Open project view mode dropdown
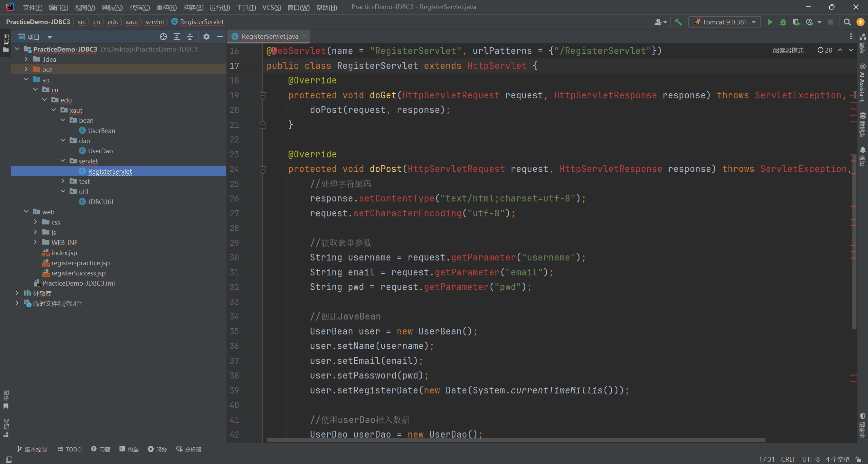868x464 pixels. pos(50,37)
